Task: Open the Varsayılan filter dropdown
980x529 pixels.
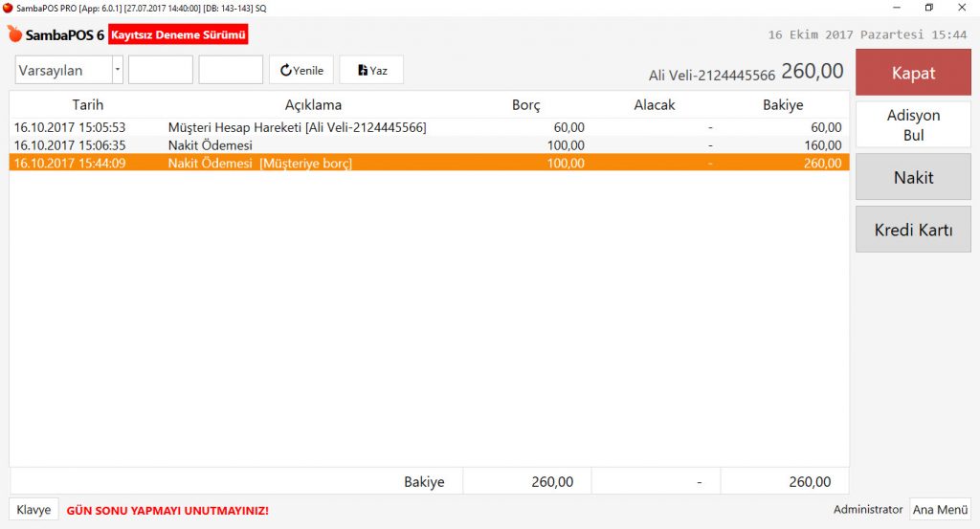Action: 118,70
